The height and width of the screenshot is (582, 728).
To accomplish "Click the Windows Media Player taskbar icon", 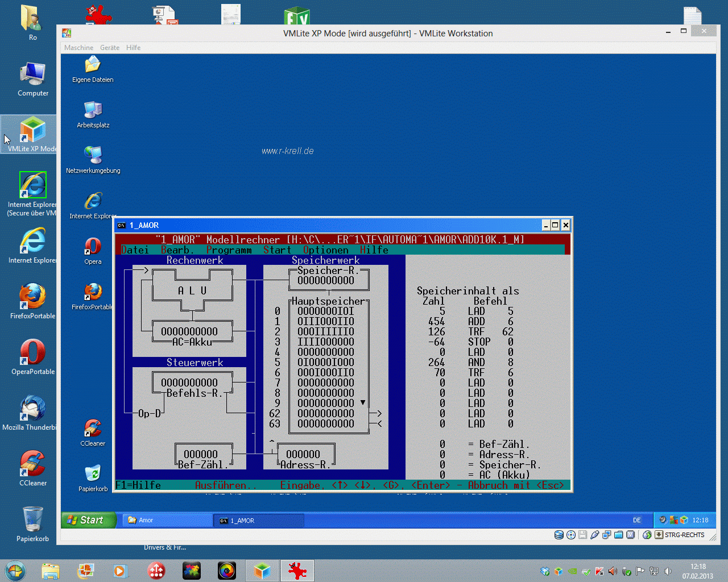I will [120, 571].
